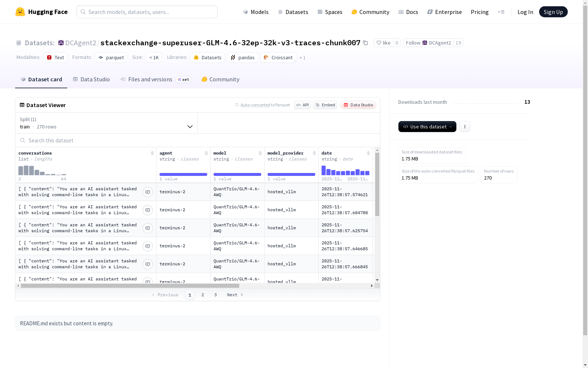Expand the train split selector

click(107, 123)
